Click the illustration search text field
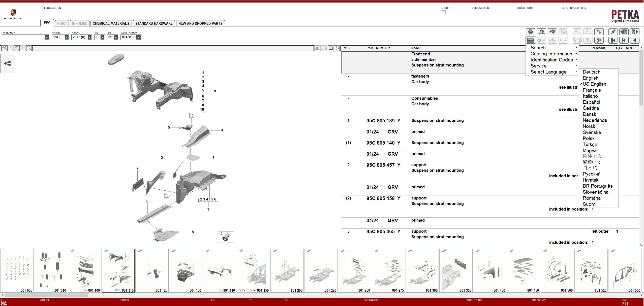This screenshot has height=306, width=644. pos(173,48)
